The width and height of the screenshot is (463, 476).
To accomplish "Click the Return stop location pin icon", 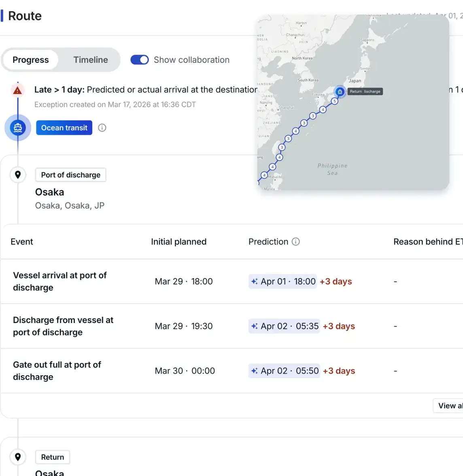I will click(x=18, y=457).
